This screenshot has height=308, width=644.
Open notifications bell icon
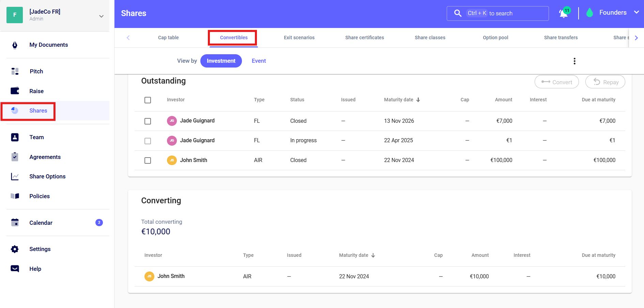(x=563, y=14)
